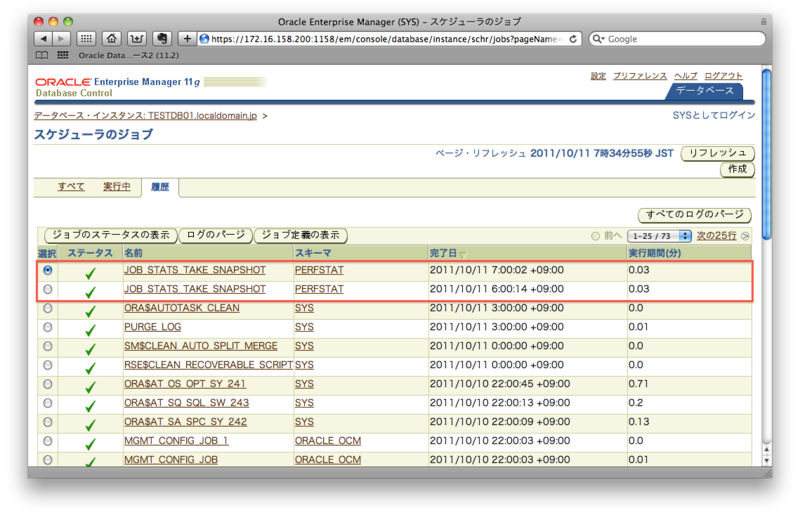Select the 履歴 tab
Image resolution: width=800 pixels, height=520 pixels.
click(x=160, y=187)
